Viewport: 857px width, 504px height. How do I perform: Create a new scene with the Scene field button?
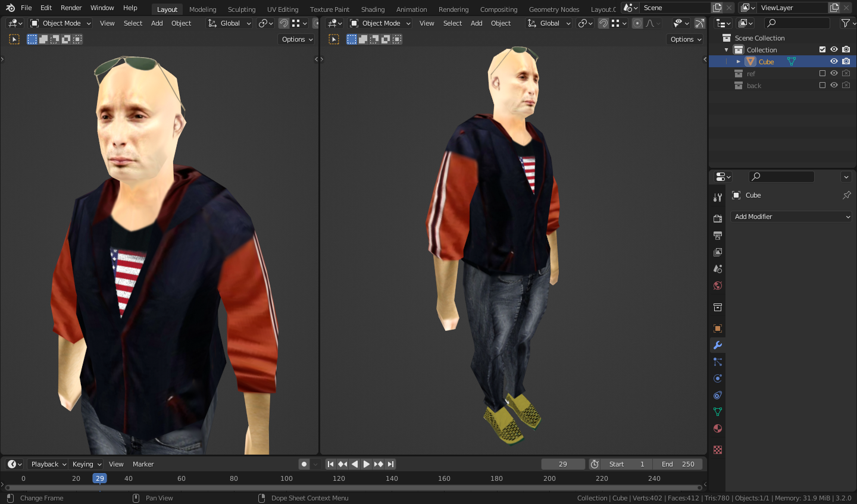(717, 8)
